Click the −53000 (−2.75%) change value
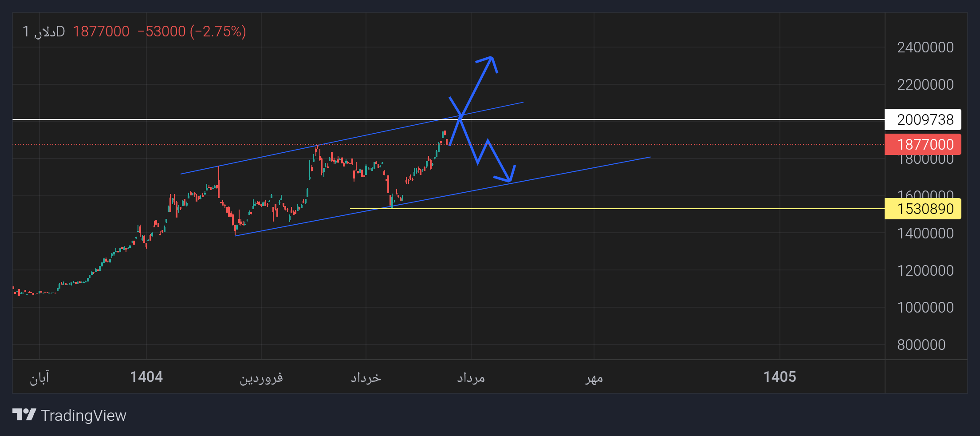 coord(192,32)
